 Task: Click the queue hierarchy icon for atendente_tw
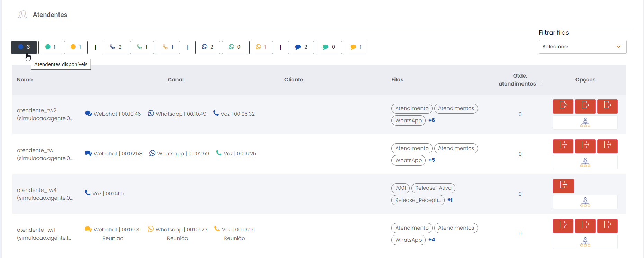point(585,162)
